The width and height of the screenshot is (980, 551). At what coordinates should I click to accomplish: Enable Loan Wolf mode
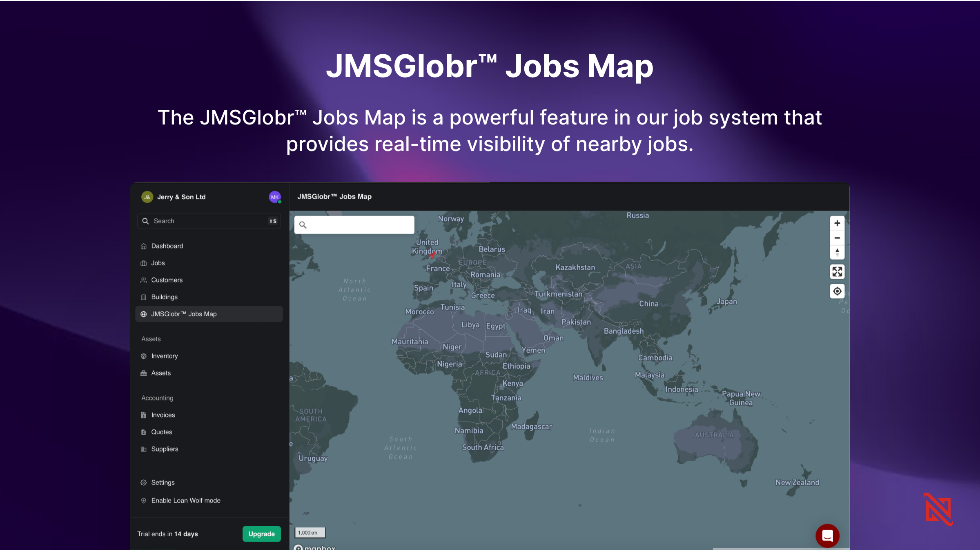(185, 500)
